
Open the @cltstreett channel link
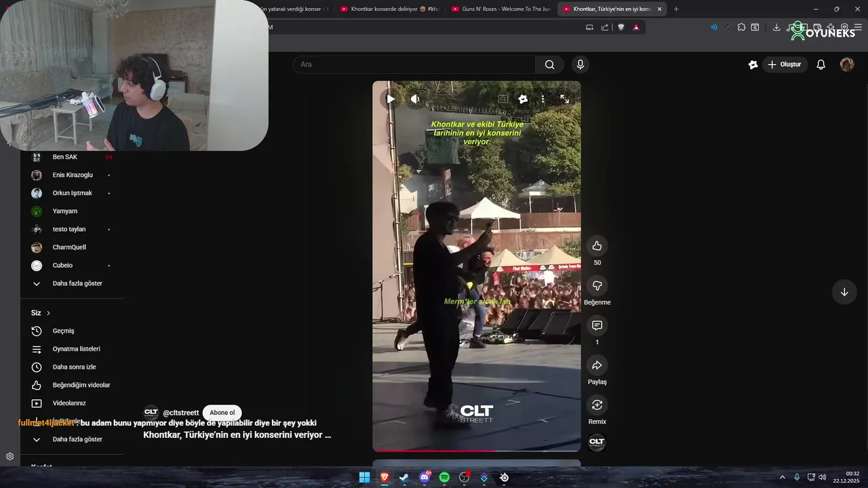tap(181, 413)
